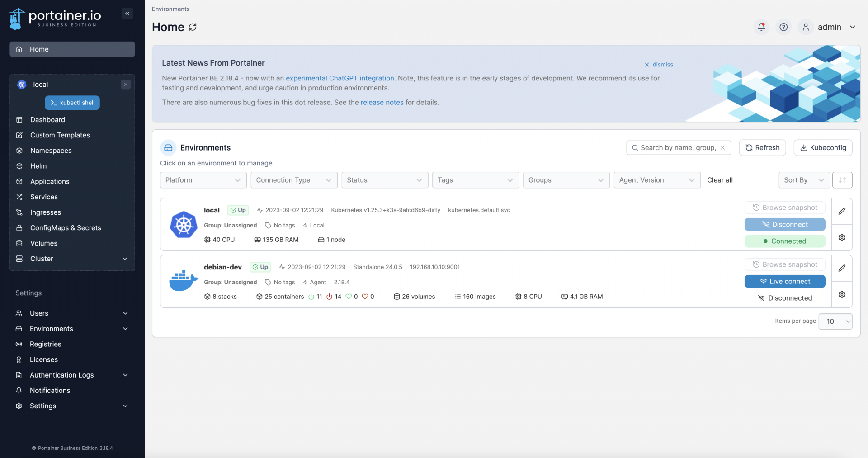Image resolution: width=868 pixels, height=458 pixels.
Task: Open the Sort By dropdown
Action: (804, 180)
